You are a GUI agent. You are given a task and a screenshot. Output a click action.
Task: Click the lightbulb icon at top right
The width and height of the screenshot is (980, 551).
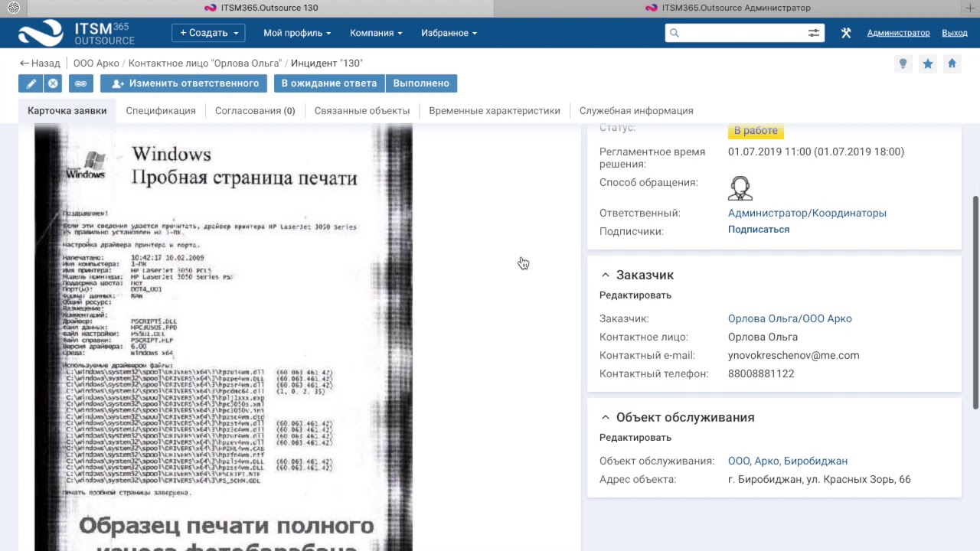point(903,64)
